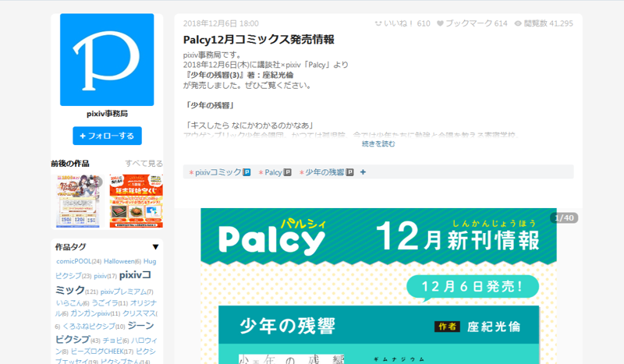The image size is (624, 364).
Task: Open pixiv encyclopedia icon next to 少年の残響 tag
Action: [349, 172]
